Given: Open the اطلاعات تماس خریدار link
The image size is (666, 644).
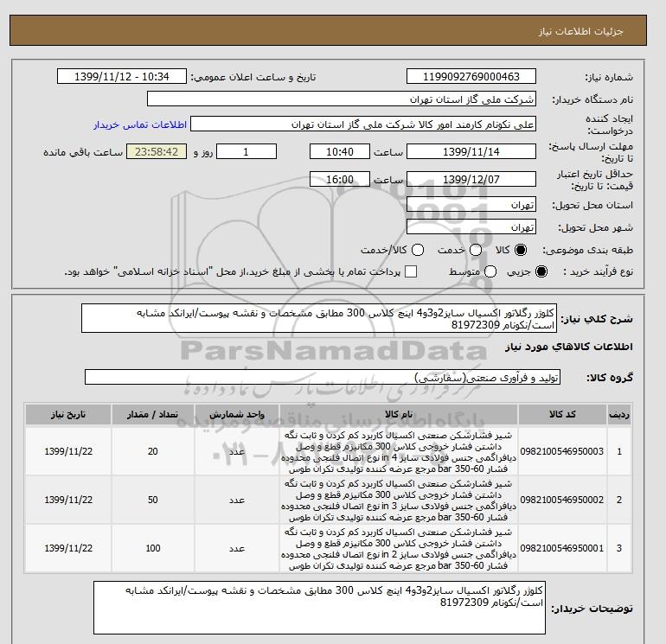Looking at the screenshot, I should point(140,124).
